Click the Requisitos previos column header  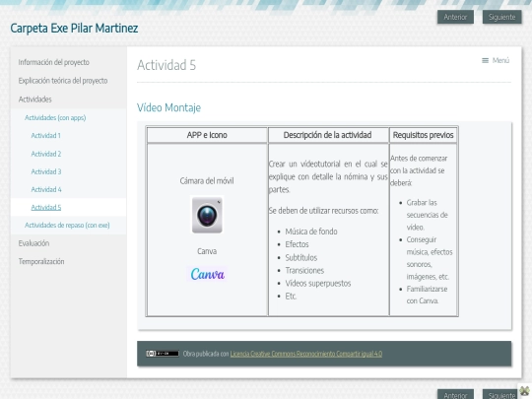click(423, 135)
